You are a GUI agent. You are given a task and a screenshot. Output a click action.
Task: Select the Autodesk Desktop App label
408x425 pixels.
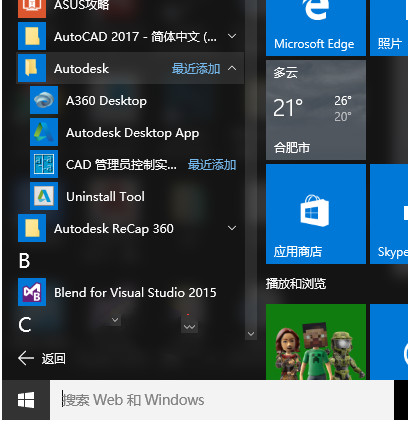point(133,133)
